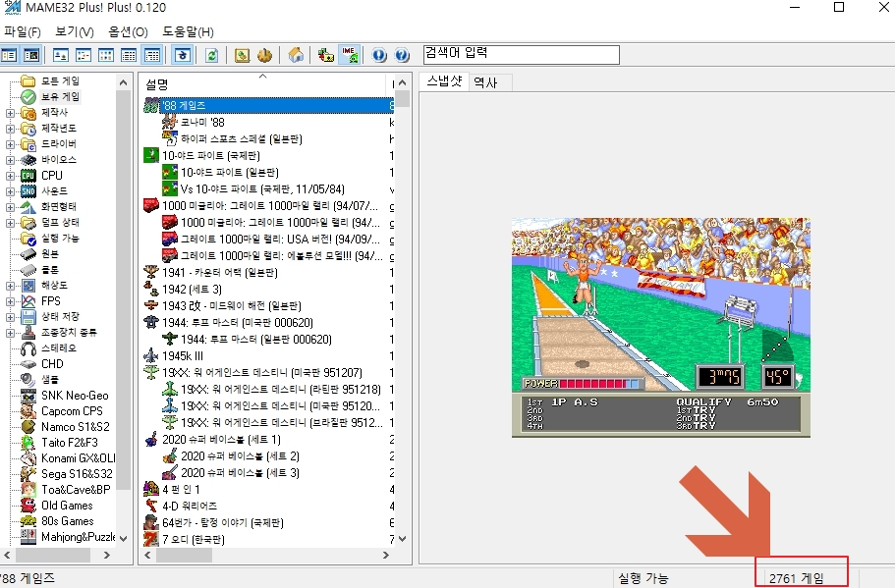895x588 pixels.
Task: Select the 80s Games folder
Action: pos(68,521)
